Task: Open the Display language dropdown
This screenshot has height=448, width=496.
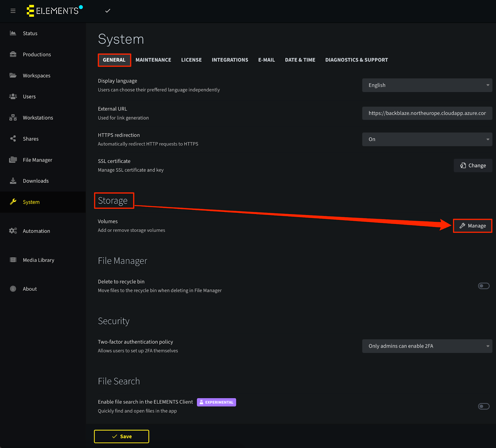Action: [427, 85]
